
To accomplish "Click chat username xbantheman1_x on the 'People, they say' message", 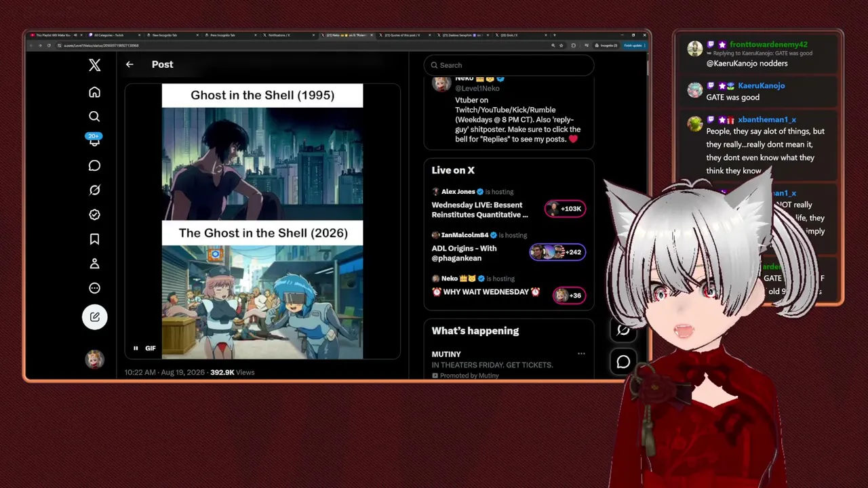I will click(x=767, y=120).
